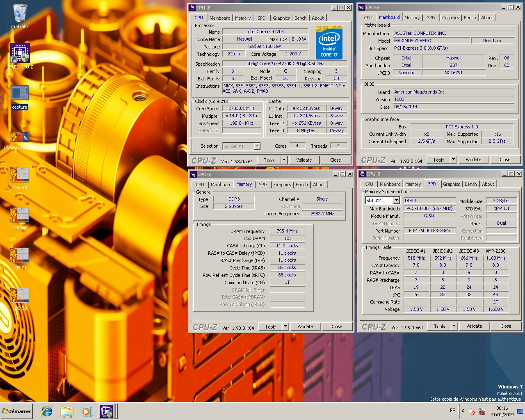Open Graphics tab in Mainboard window
Viewport: 525px width, 420px height.
[x=451, y=18]
